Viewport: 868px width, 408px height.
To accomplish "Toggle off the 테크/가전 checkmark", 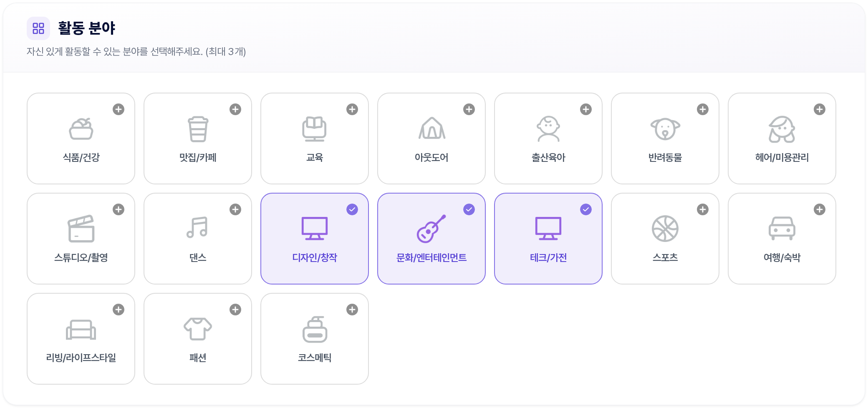I will pos(586,209).
